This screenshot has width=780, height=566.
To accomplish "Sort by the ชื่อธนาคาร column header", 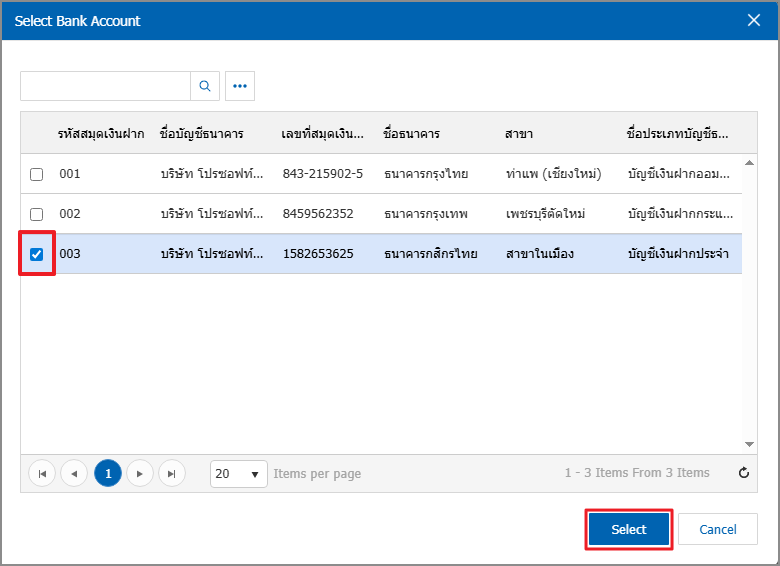I will coord(411,133).
